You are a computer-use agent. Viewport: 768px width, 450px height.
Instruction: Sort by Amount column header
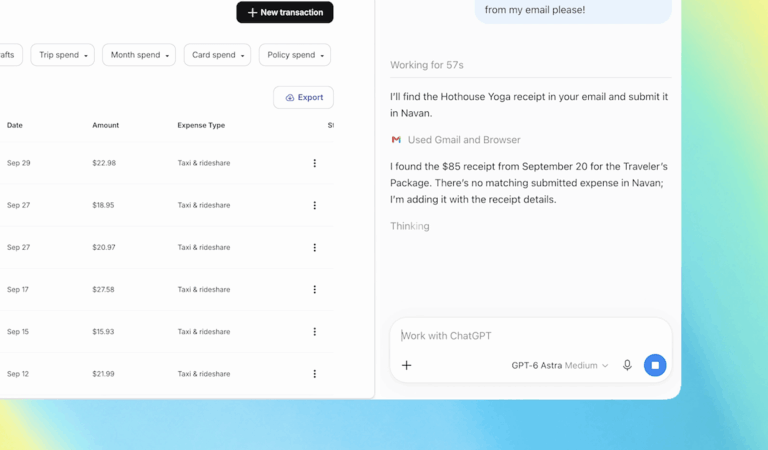pos(105,125)
